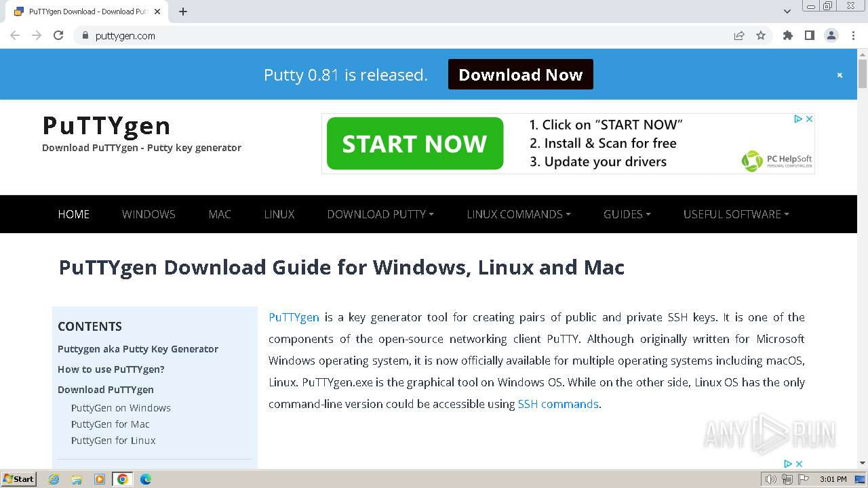Expand the DOWNLOAD PUTTY dropdown
868x488 pixels.
[380, 214]
